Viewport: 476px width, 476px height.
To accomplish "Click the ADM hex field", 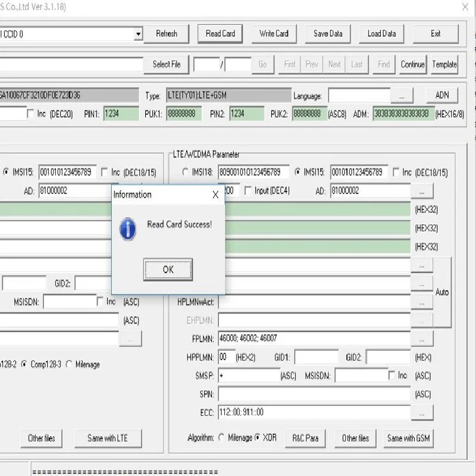I will coord(403,114).
